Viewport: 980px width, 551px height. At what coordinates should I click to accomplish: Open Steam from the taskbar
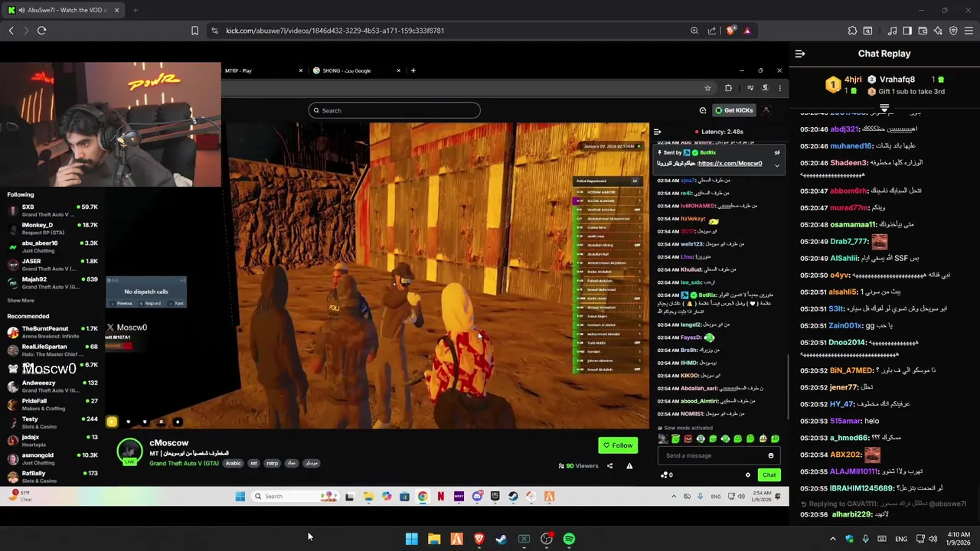(x=501, y=539)
